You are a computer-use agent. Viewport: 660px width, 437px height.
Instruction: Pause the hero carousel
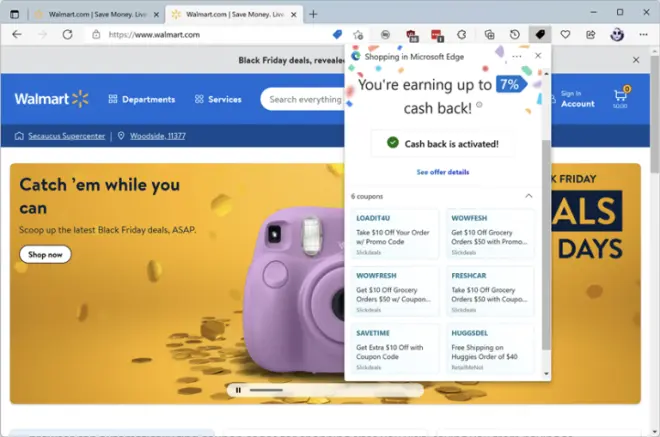tap(238, 390)
